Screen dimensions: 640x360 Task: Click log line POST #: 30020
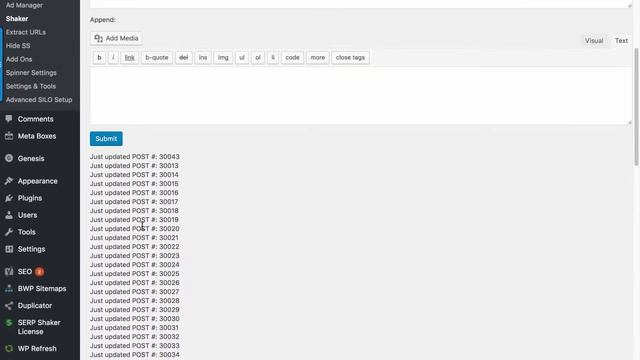coord(135,229)
